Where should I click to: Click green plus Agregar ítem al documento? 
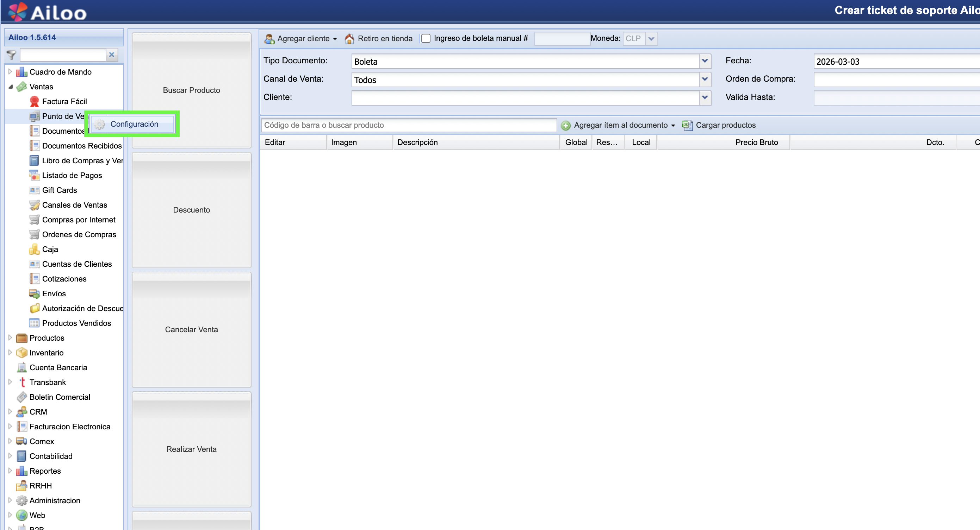(566, 126)
